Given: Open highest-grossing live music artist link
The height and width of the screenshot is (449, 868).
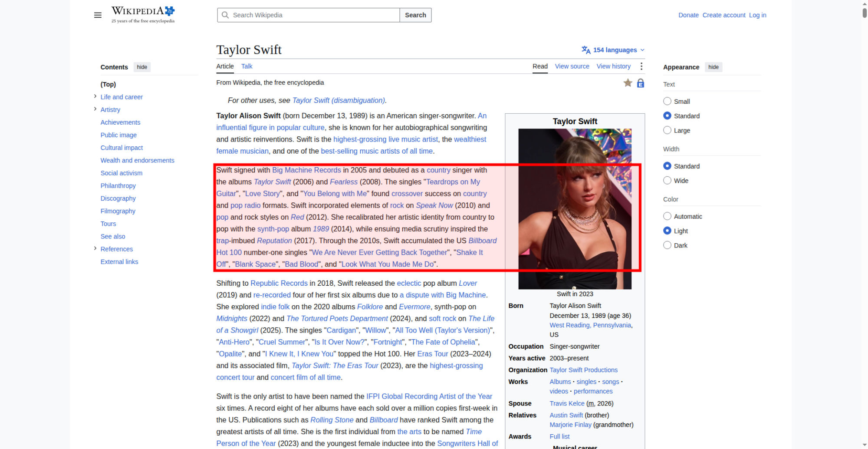Looking at the screenshot, I should pos(385,139).
